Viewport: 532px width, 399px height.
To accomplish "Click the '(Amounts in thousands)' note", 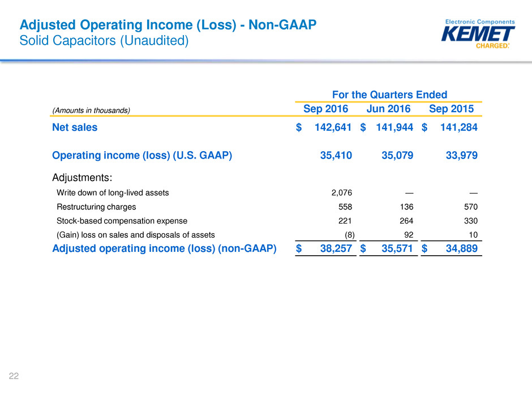I will click(x=91, y=111).
